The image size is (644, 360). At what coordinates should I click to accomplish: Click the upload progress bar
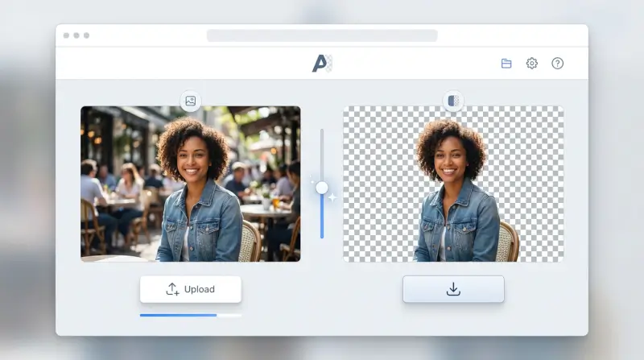pyautogui.click(x=191, y=315)
